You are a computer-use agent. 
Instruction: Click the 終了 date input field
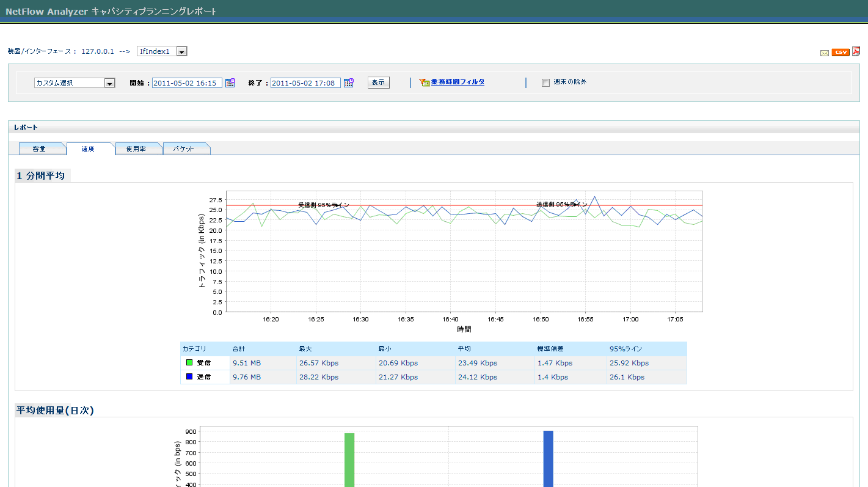[x=305, y=83]
